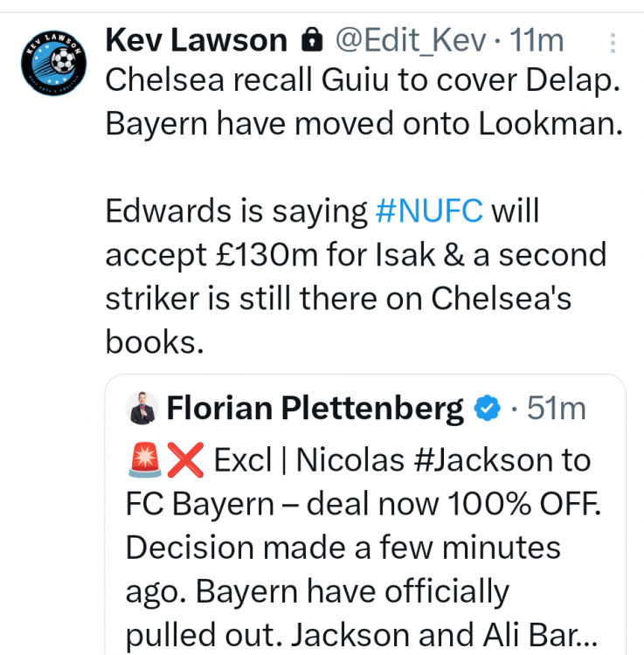Viewport: 644px width, 655px height.
Task: Click the red X emoji in quoted tweet
Action: click(185, 460)
